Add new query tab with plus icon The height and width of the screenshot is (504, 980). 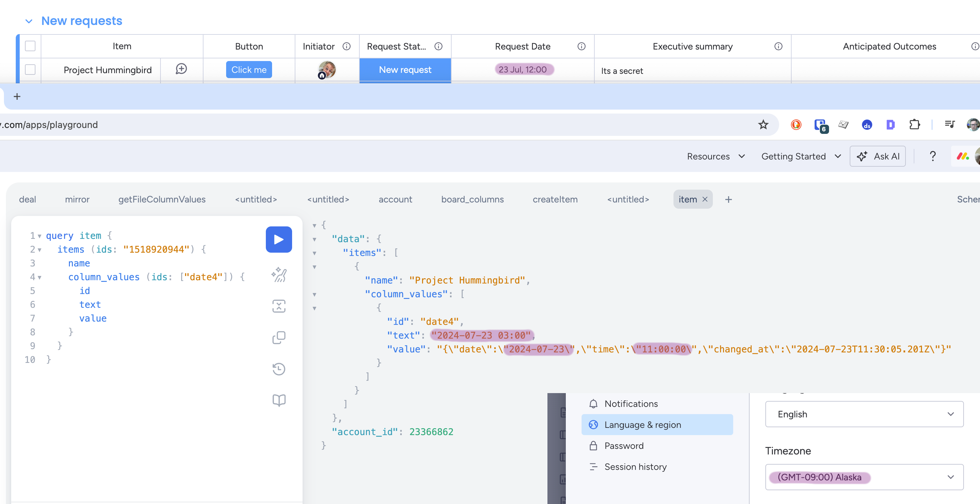pos(728,199)
